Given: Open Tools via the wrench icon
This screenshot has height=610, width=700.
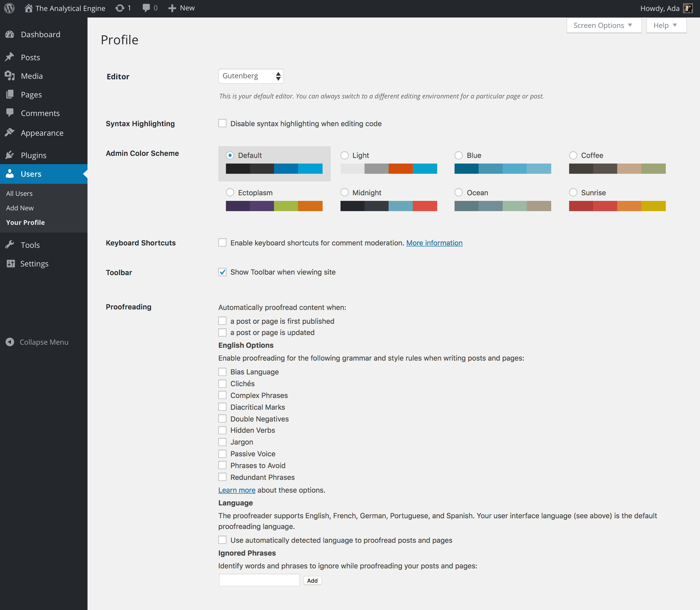Looking at the screenshot, I should click(10, 244).
